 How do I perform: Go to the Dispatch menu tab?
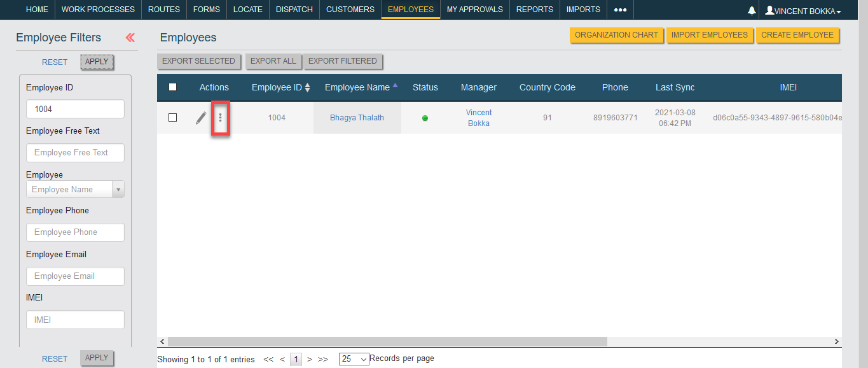[294, 10]
